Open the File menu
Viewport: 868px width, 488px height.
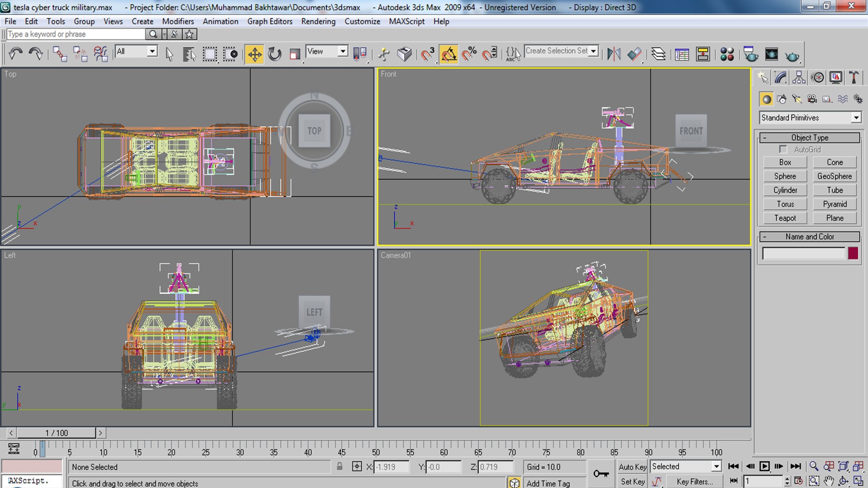[x=10, y=21]
